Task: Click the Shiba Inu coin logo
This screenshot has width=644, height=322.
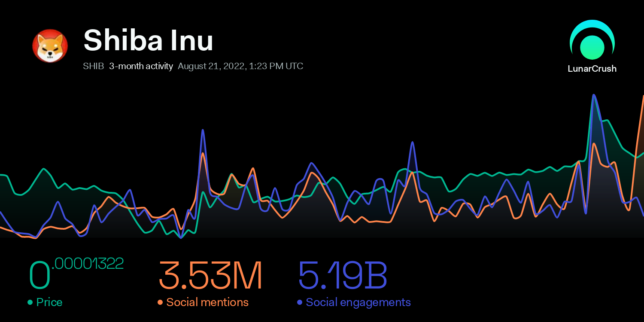Action: pos(50,46)
